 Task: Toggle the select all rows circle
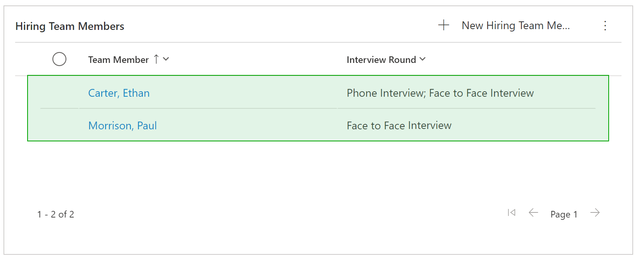[59, 59]
